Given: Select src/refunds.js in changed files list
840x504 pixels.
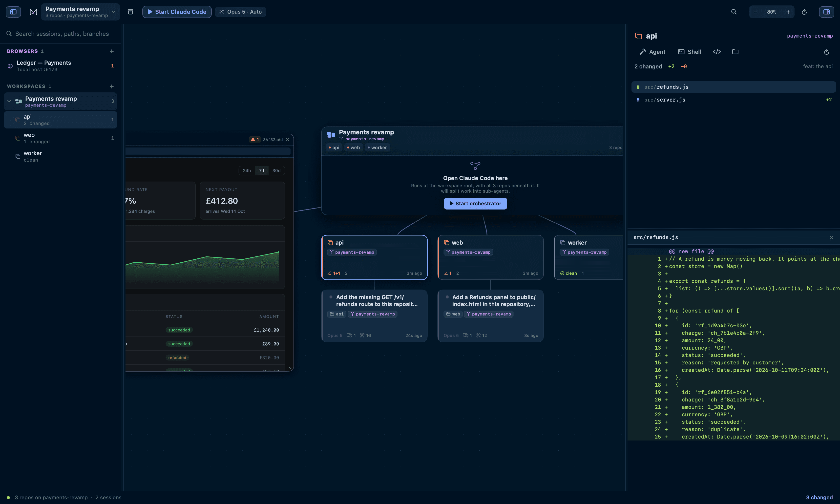Looking at the screenshot, I should click(733, 87).
